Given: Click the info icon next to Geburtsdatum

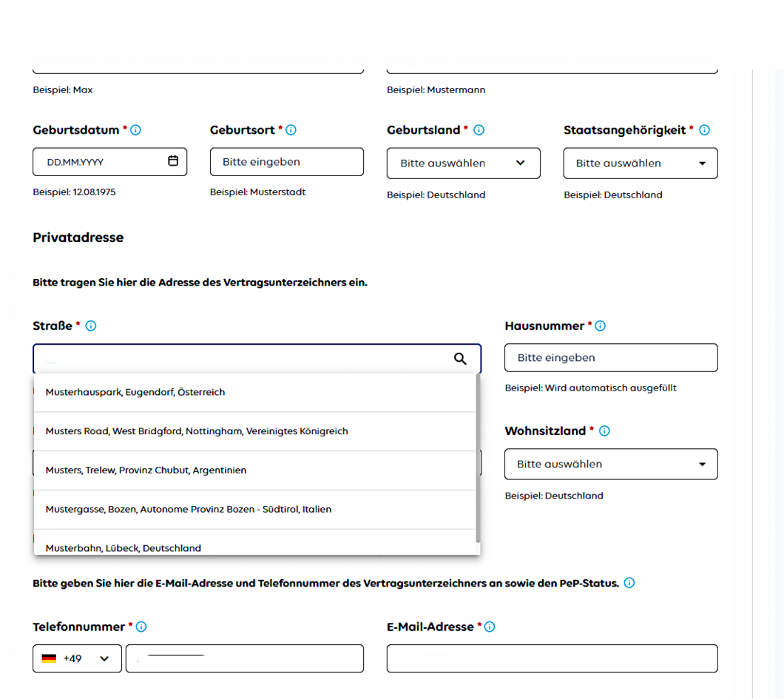Looking at the screenshot, I should coord(135,130).
